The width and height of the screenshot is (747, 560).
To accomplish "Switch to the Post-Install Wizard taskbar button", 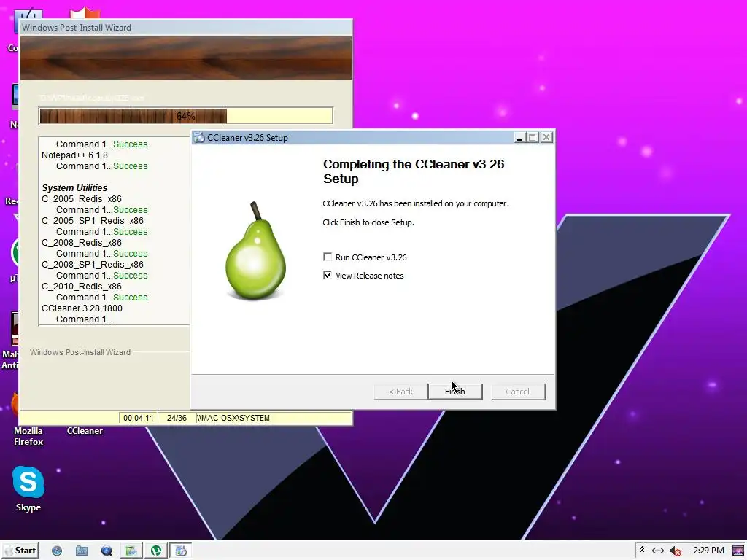I will [131, 551].
